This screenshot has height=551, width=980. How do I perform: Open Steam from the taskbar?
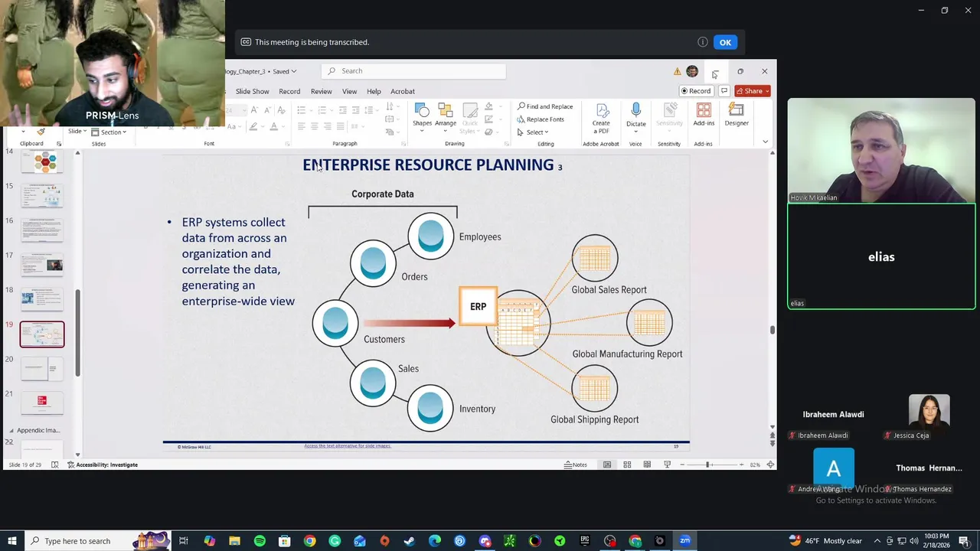pyautogui.click(x=410, y=541)
